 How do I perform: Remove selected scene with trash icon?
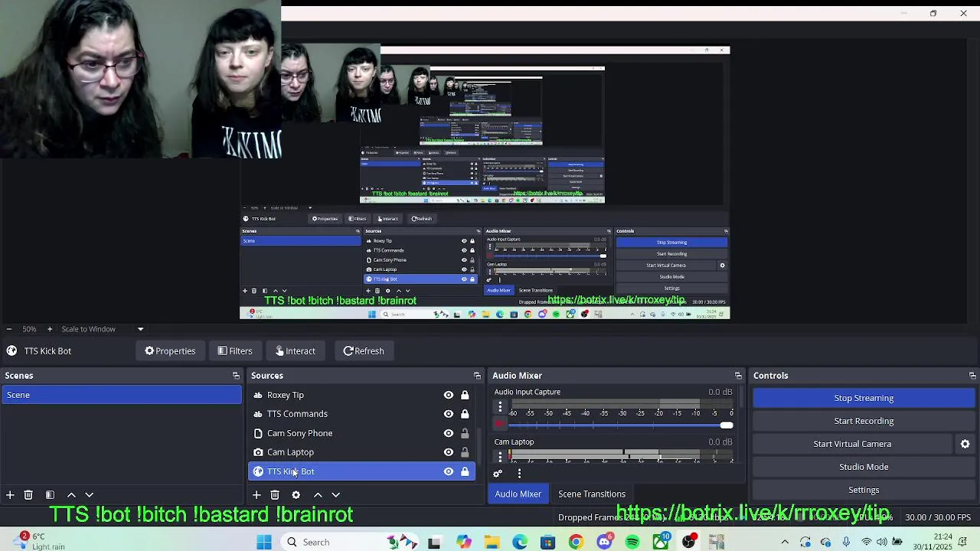(28, 495)
